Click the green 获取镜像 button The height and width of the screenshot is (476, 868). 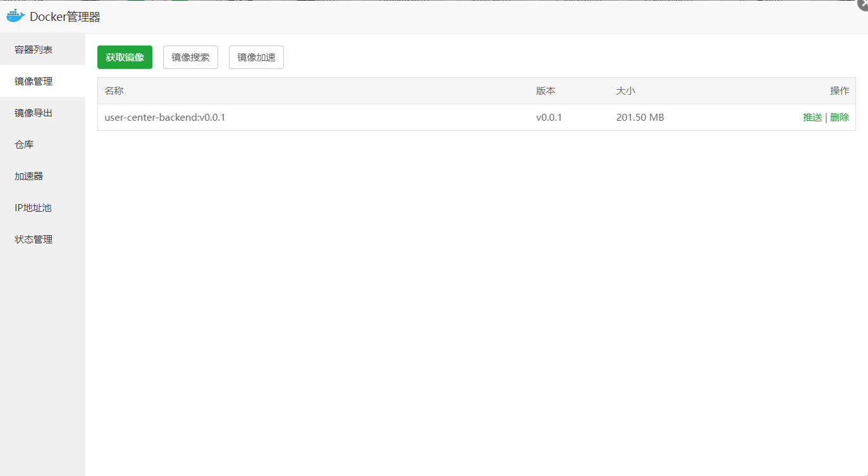coord(125,57)
